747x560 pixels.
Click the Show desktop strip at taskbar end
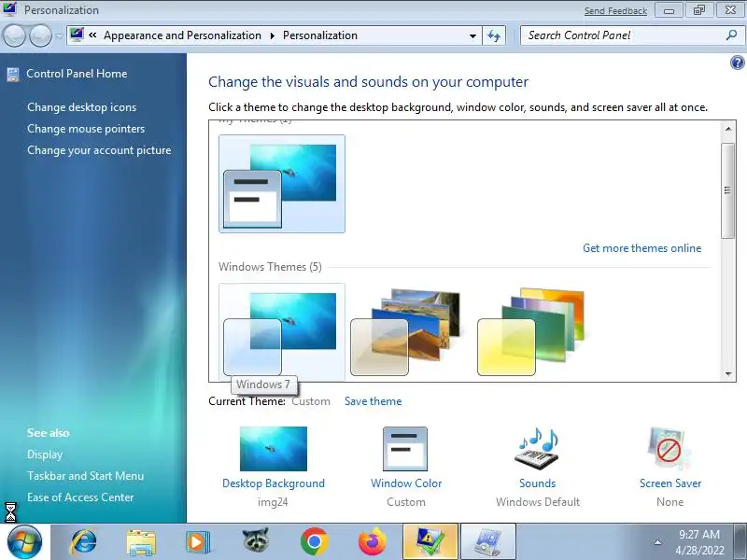click(741, 542)
